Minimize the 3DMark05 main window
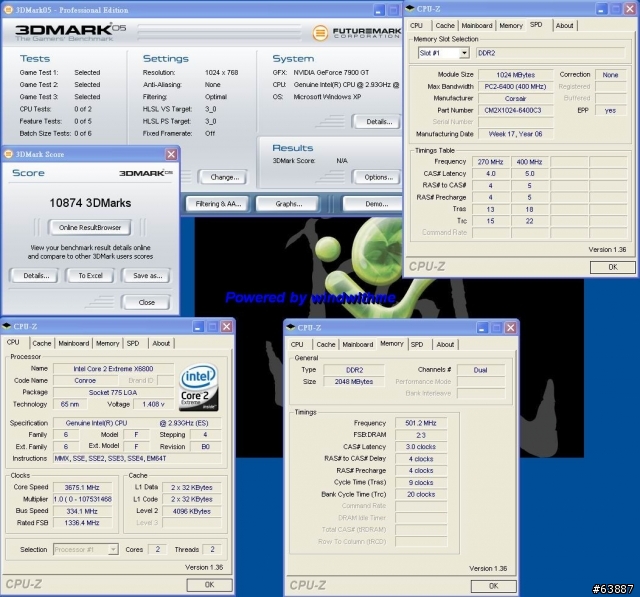The height and width of the screenshot is (597, 640). click(x=378, y=10)
